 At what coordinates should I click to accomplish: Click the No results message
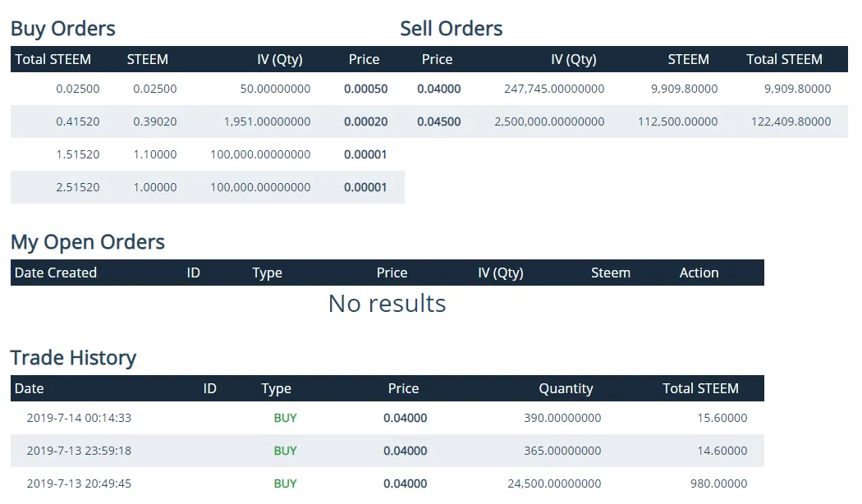coord(387,304)
